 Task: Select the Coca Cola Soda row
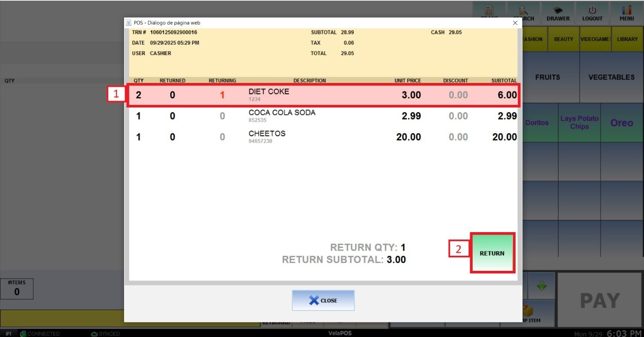[x=322, y=116]
